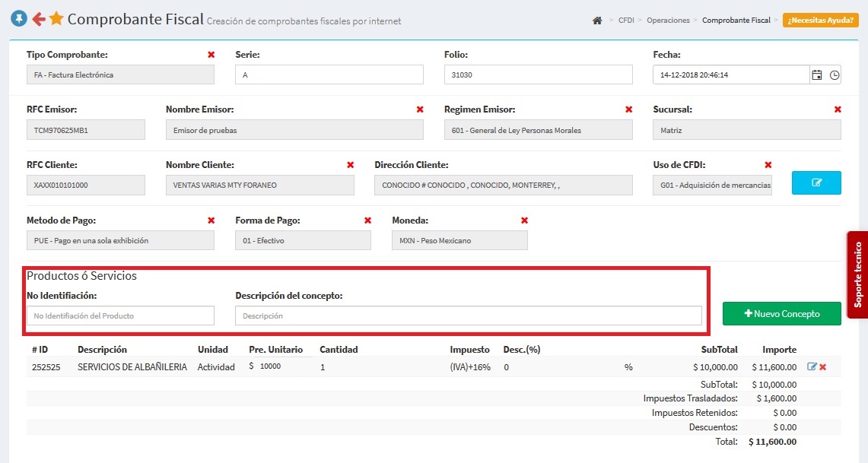Clear the Nombre Cliente field
The image size is (868, 463).
click(x=350, y=165)
